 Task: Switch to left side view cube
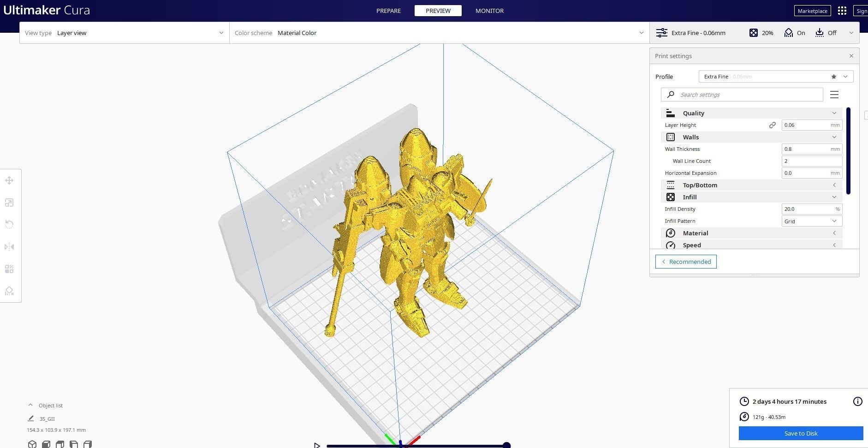[x=73, y=444]
